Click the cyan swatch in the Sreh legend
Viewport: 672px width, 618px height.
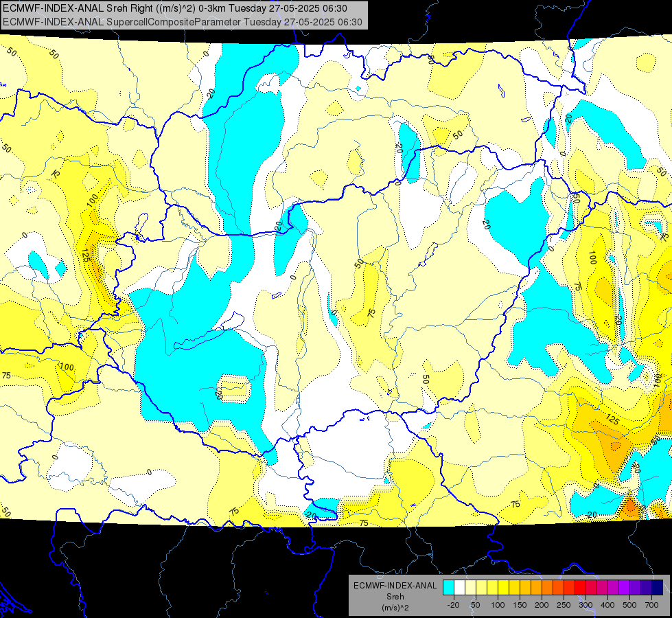pyautogui.click(x=449, y=587)
